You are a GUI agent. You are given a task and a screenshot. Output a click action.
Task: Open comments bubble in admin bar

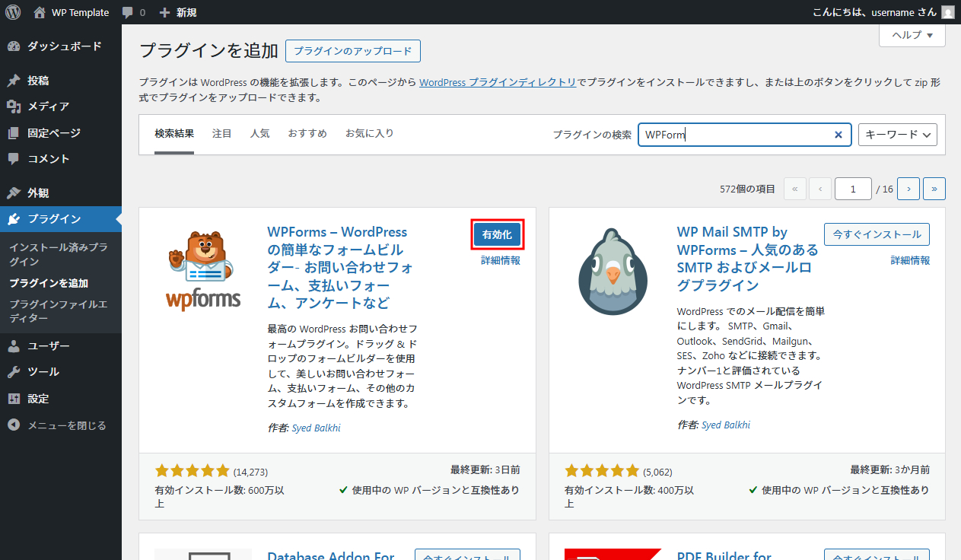point(128,13)
